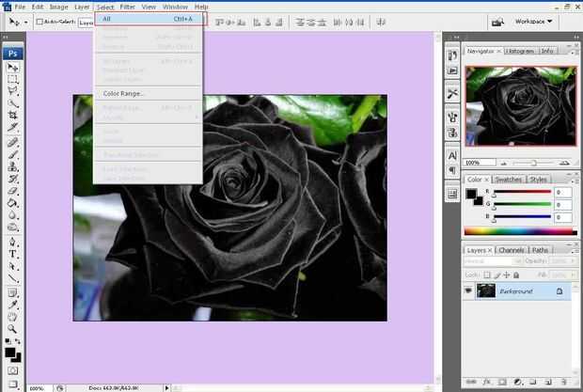Open the collapsed Character panel icon
Image resolution: width=583 pixels, height=392 pixels.
tap(452, 155)
